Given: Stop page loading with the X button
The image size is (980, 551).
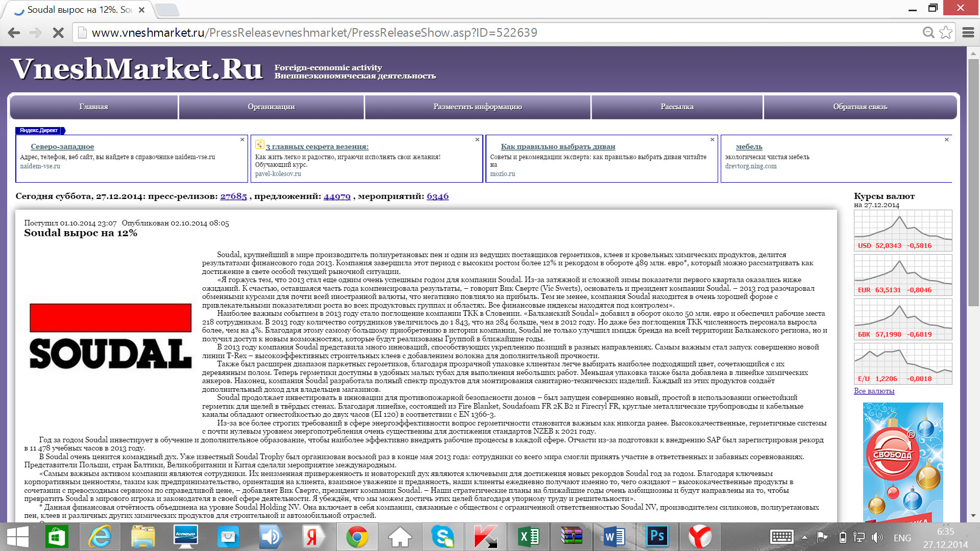Looking at the screenshot, I should pyautogui.click(x=58, y=33).
